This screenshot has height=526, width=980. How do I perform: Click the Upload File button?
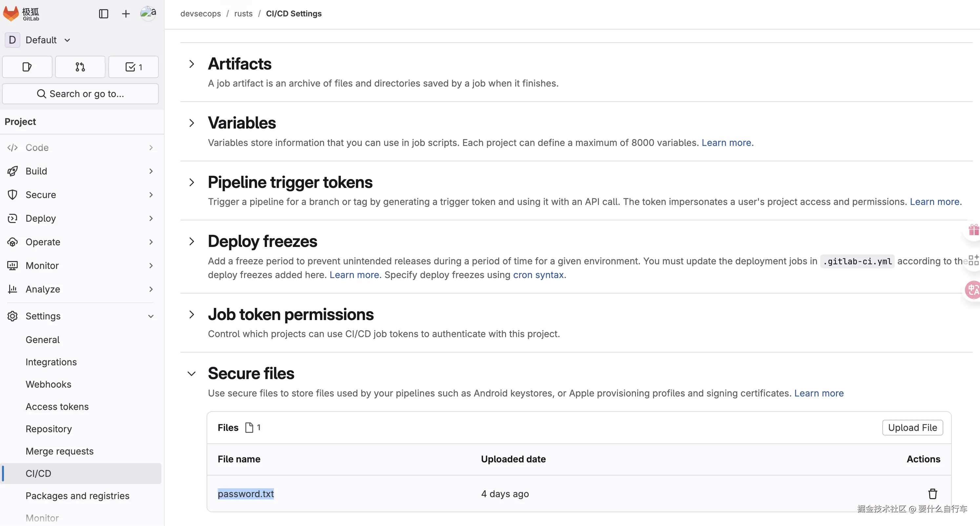[x=912, y=428]
